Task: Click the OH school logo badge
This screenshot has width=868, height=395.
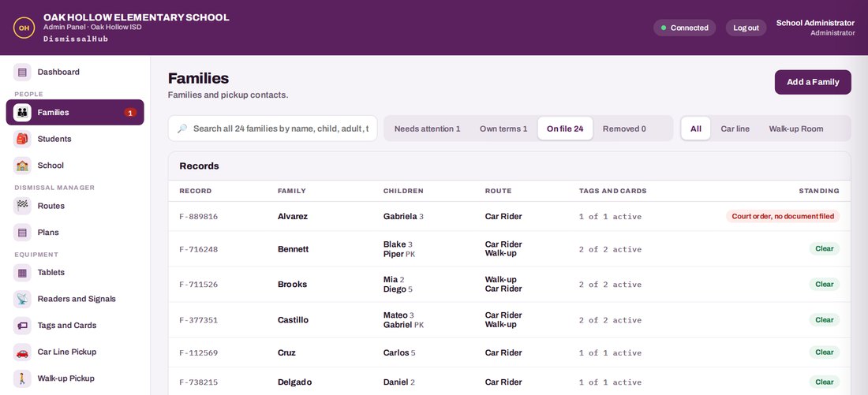Action: 24,28
